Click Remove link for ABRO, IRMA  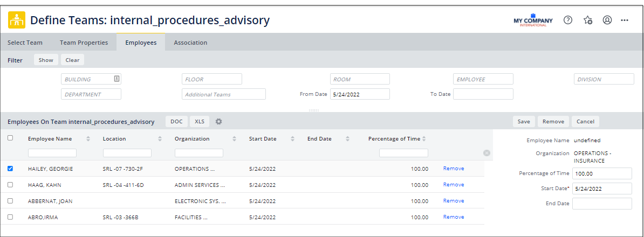tap(453, 217)
